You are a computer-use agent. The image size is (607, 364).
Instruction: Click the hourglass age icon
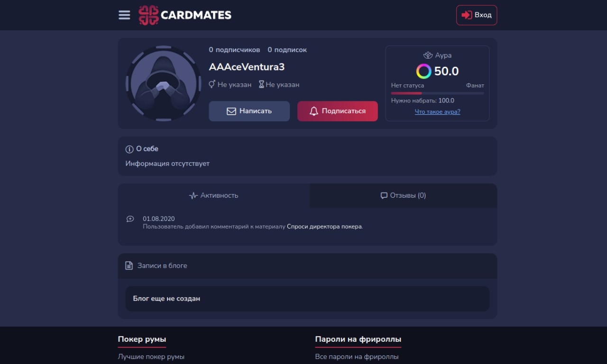click(261, 85)
